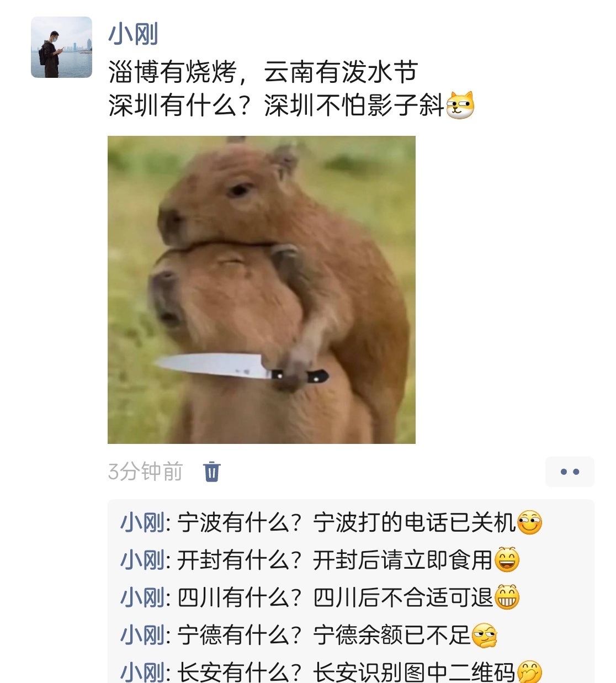Tap 小刚 name in the 宁波 comment
Screen dimensions: 616x683
142,522
